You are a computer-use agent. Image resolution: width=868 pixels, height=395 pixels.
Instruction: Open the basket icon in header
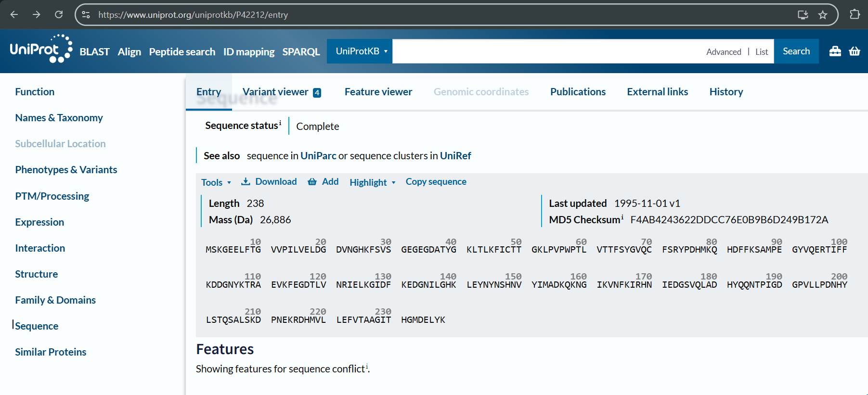(855, 51)
